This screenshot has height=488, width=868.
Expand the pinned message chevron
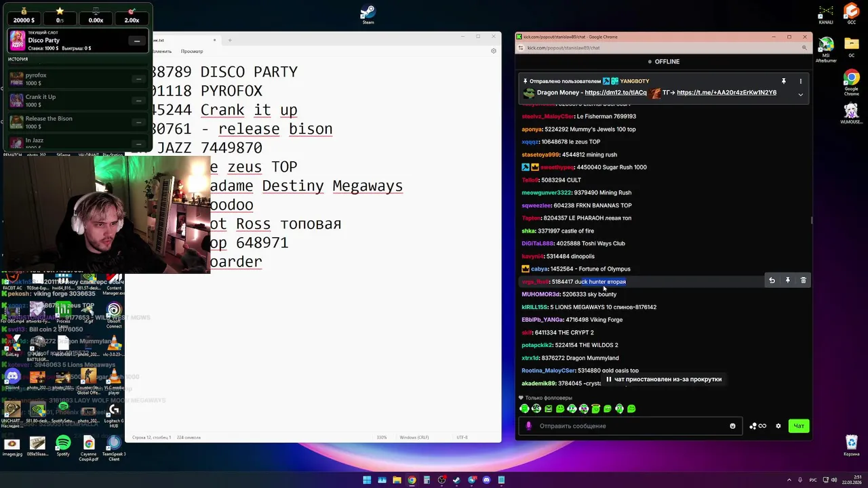(x=800, y=94)
